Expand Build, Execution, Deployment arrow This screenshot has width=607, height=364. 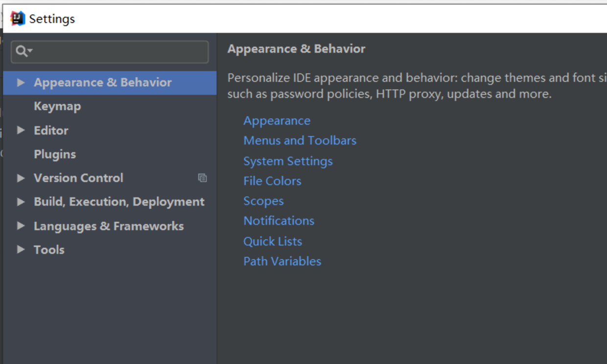(21, 202)
